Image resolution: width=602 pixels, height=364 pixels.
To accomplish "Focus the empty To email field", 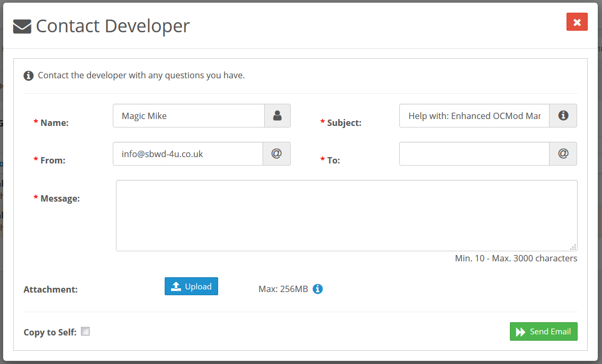I will [474, 154].
